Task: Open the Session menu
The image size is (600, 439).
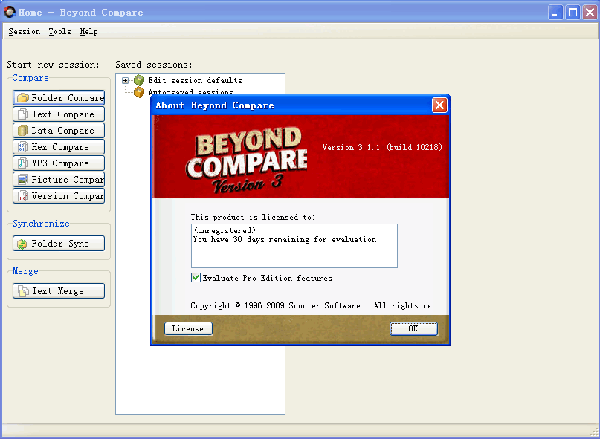Action: 24,31
